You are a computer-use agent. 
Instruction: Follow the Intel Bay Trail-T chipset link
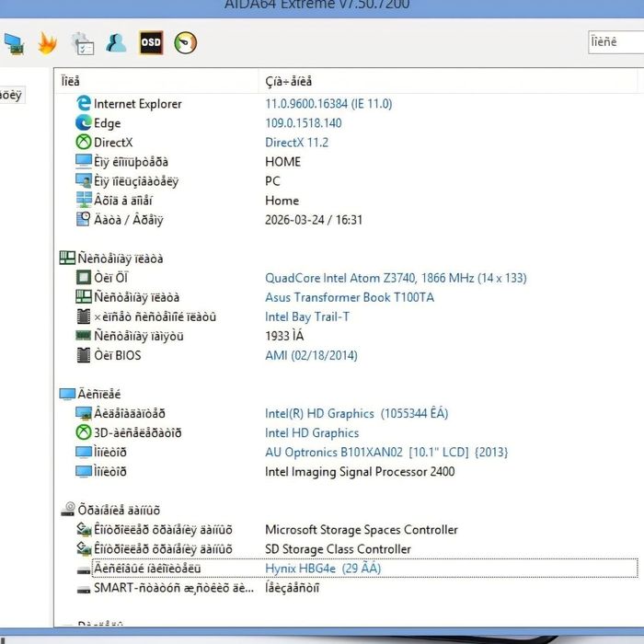(307, 316)
